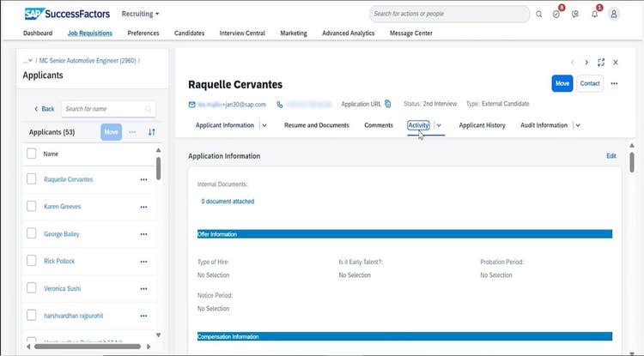Screen dimensions: 644x356
Task: Open the Dashboard menu
Action: coord(38,33)
